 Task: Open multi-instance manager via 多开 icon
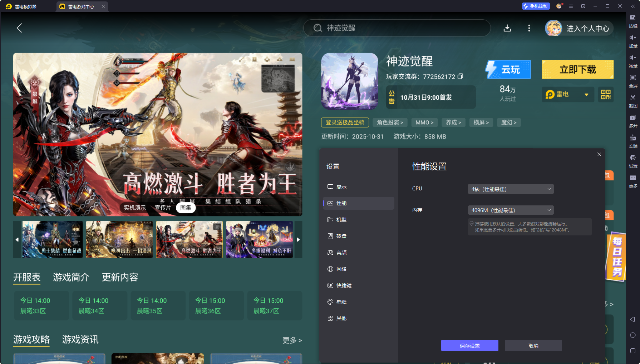(632, 121)
